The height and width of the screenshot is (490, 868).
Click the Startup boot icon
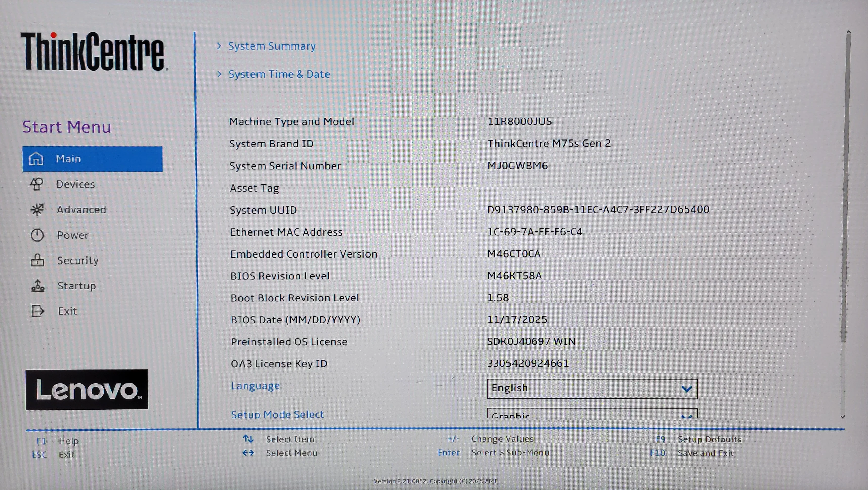(38, 286)
